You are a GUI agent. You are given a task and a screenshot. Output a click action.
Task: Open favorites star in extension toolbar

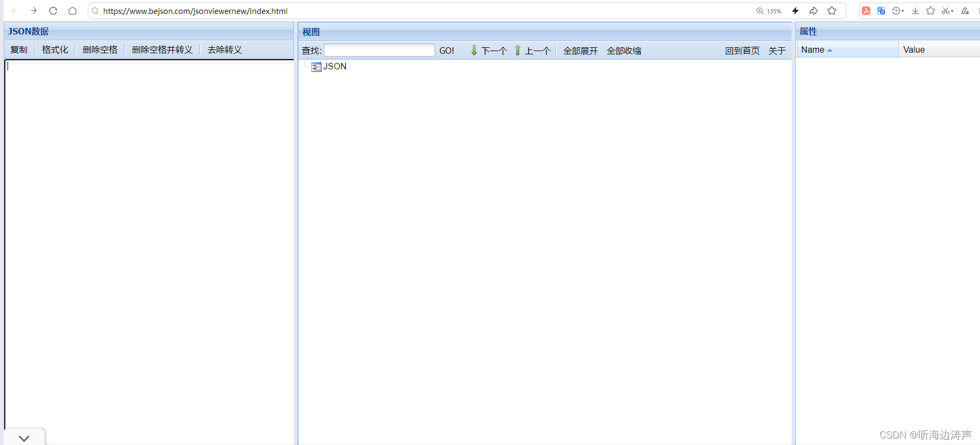coord(931,11)
